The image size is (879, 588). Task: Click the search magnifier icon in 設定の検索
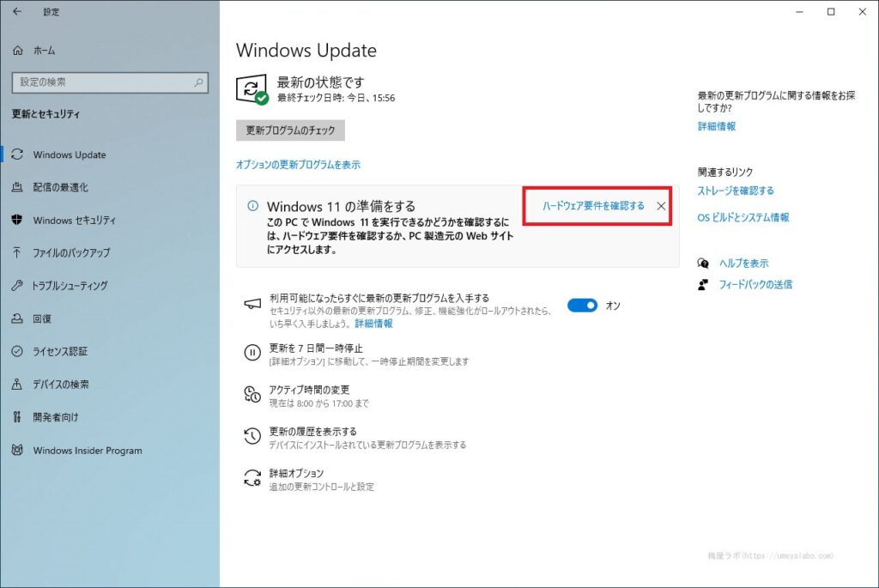pos(198,82)
